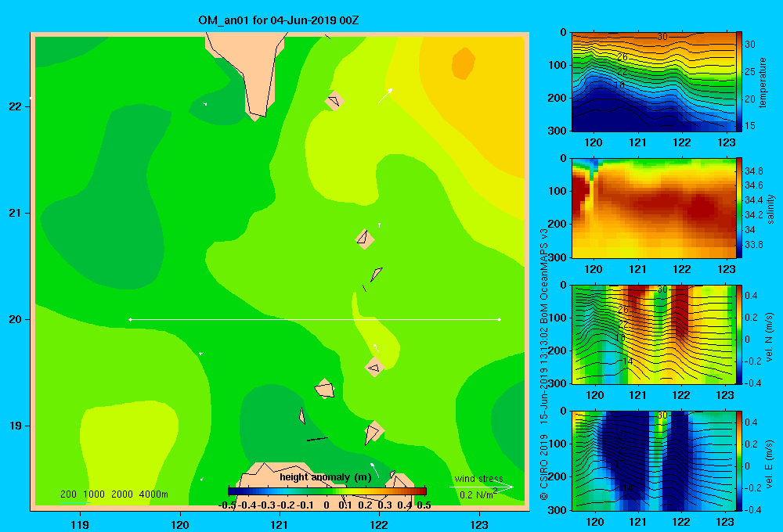Click the "0.2 N/m2" wind stress value
Screen dimensions: 783x532
pyautogui.click(x=478, y=494)
